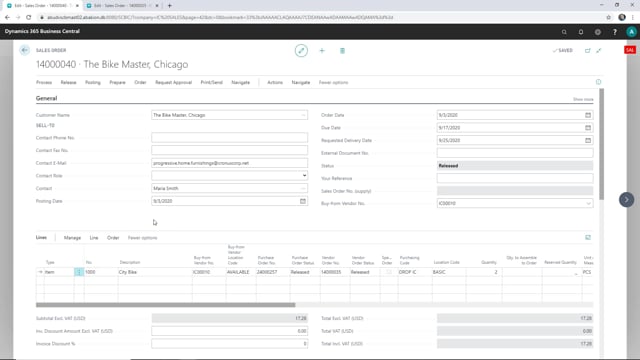Open the settings gear icon in header
The image size is (640, 360).
pos(598,32)
